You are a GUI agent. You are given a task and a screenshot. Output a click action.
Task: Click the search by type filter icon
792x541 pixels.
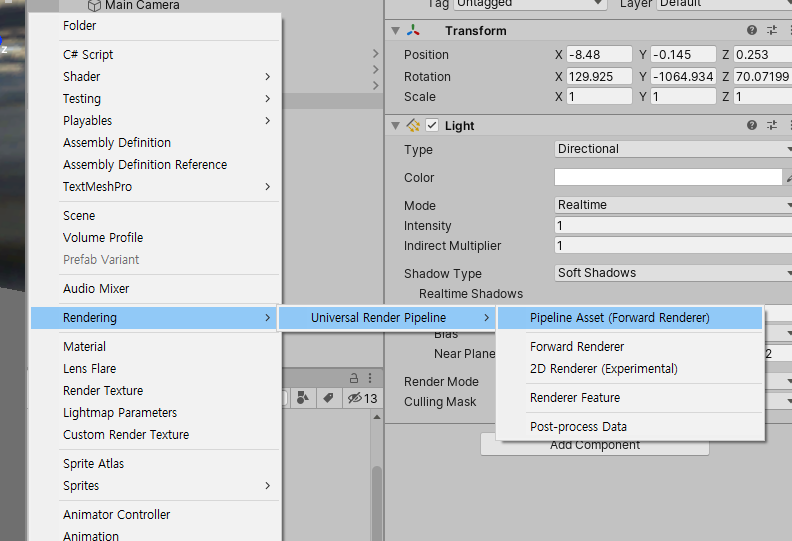(x=303, y=398)
